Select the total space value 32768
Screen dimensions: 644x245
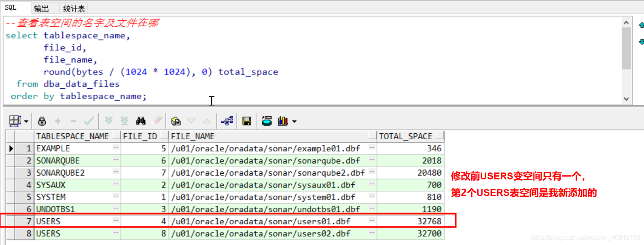click(x=410, y=222)
